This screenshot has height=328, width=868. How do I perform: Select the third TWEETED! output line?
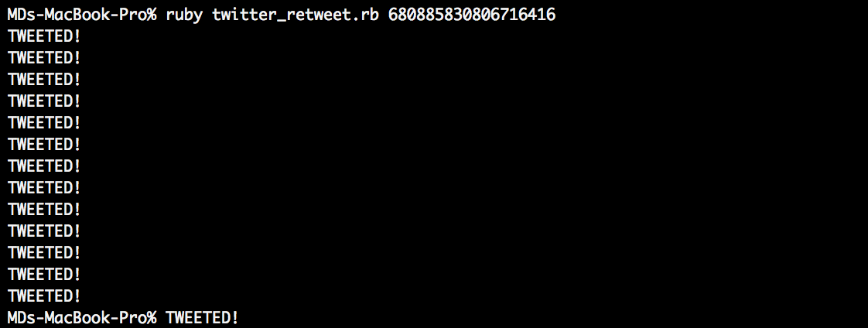pos(44,80)
